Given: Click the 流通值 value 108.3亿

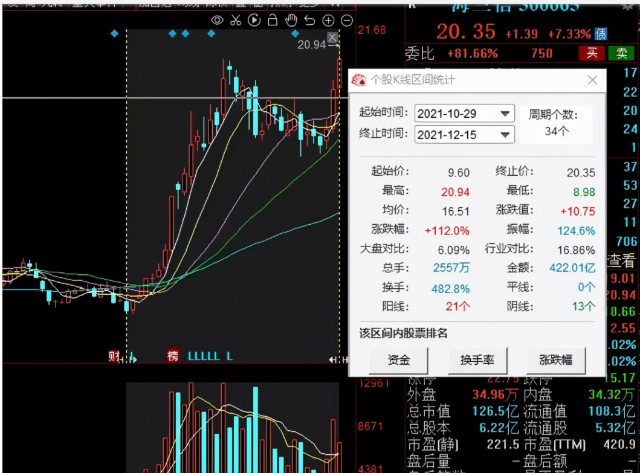Looking at the screenshot, I should (x=611, y=411).
